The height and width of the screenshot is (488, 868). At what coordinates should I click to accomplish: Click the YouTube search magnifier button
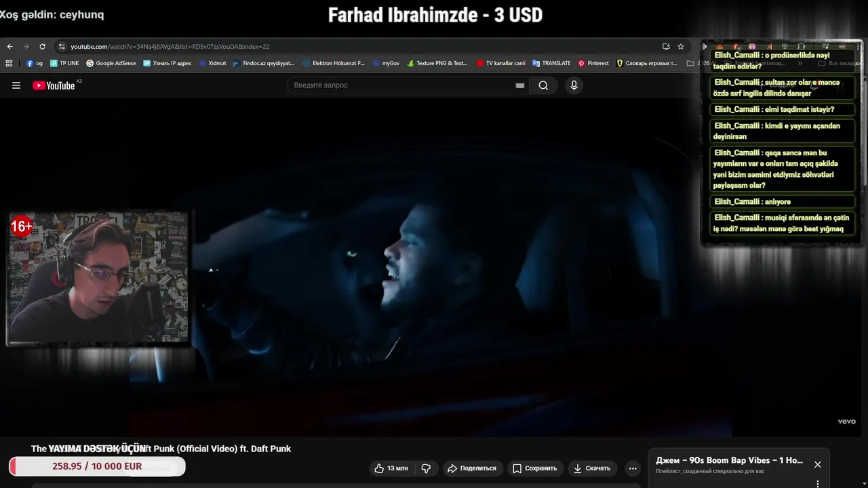click(x=543, y=85)
